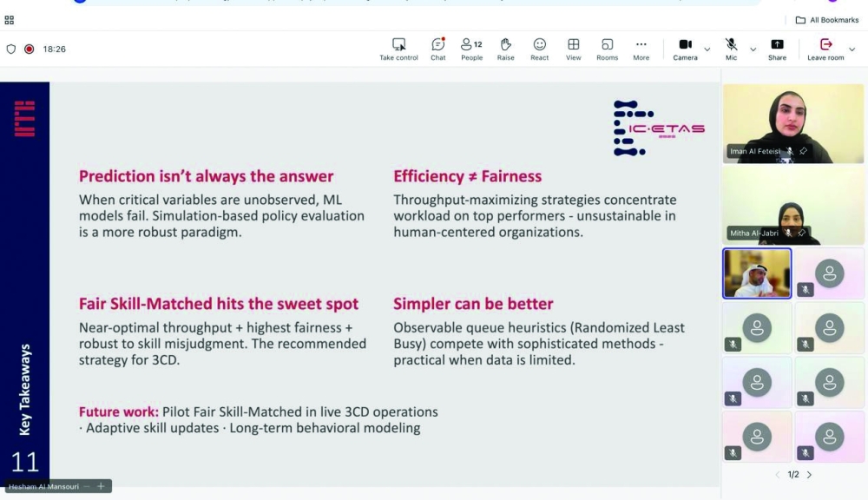Viewport: 868px width, 500px height.
Task: Open the More actions menu
Action: coord(641,49)
